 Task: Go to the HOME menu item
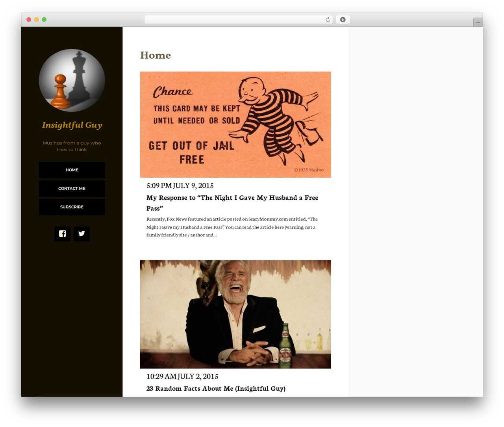[x=72, y=170]
